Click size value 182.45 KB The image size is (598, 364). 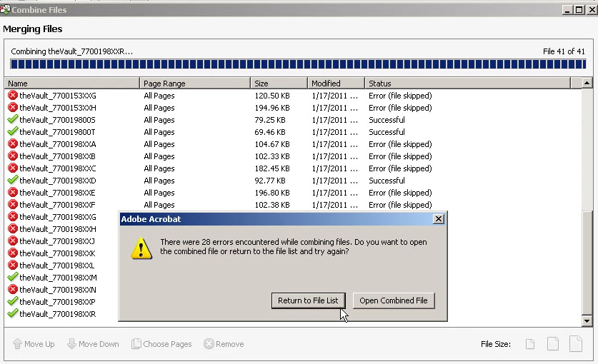point(272,168)
